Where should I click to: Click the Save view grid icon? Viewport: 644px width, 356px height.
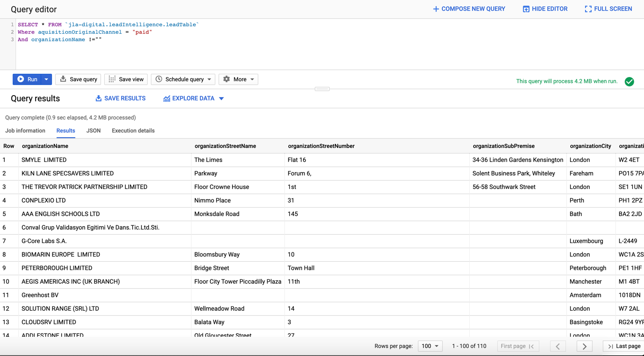point(112,79)
